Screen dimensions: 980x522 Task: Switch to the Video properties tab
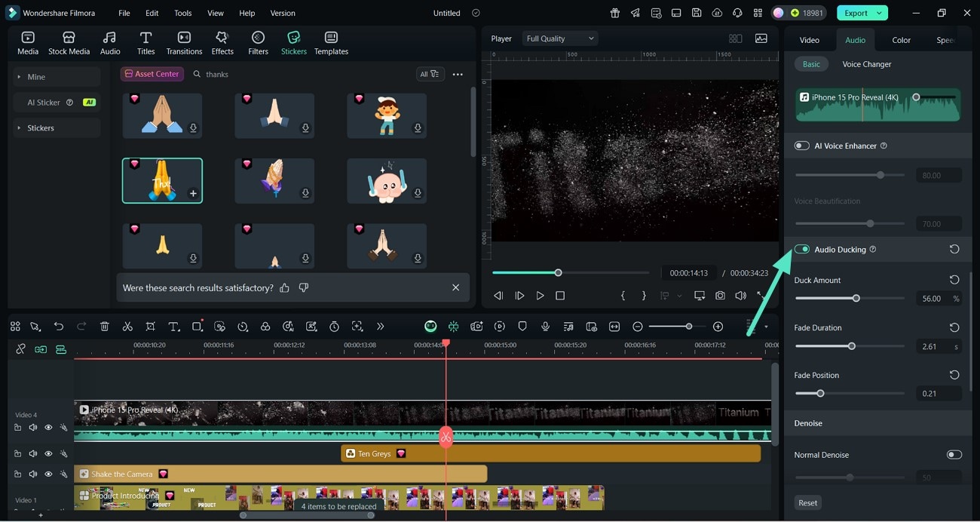(x=810, y=40)
